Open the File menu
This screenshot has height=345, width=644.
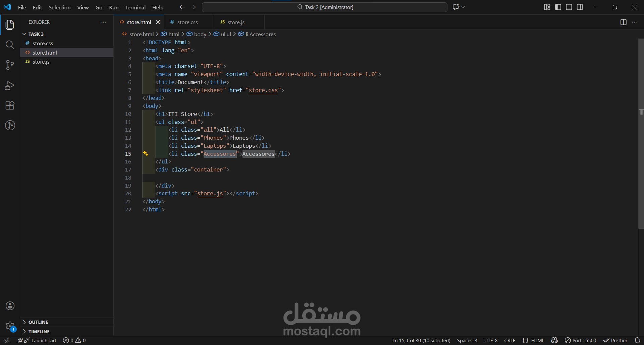click(22, 7)
